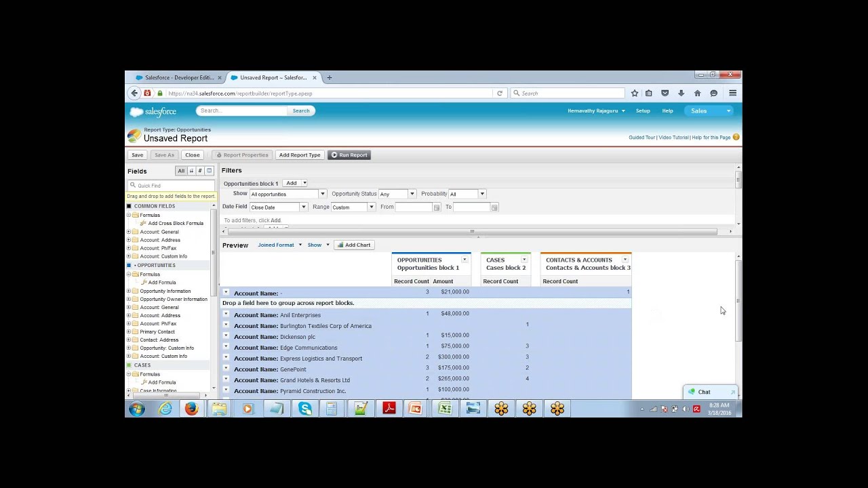Show number fields filter with the # icon
Viewport: 868px width, 488px height.
(x=200, y=171)
